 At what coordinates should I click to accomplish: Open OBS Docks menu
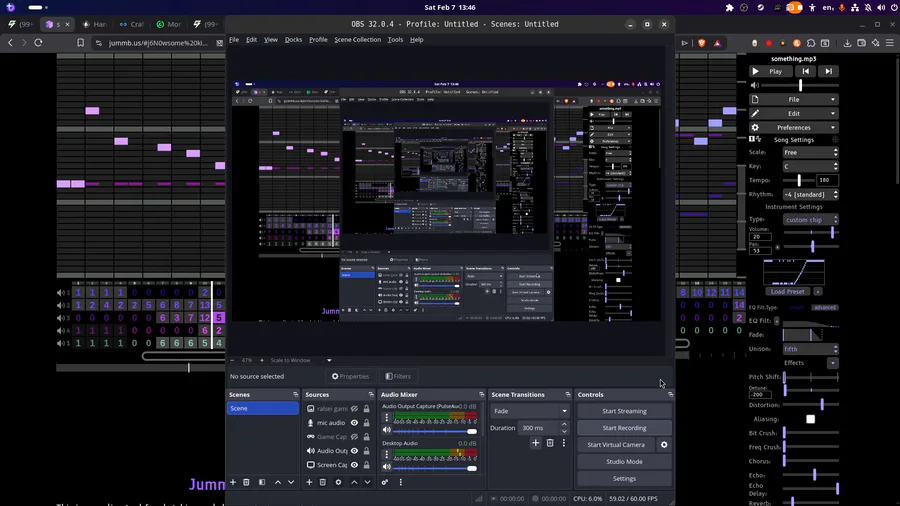tap(293, 40)
